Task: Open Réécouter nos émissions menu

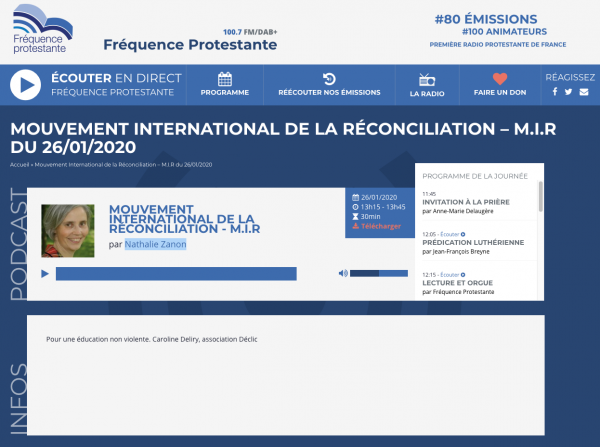Action: tap(329, 93)
